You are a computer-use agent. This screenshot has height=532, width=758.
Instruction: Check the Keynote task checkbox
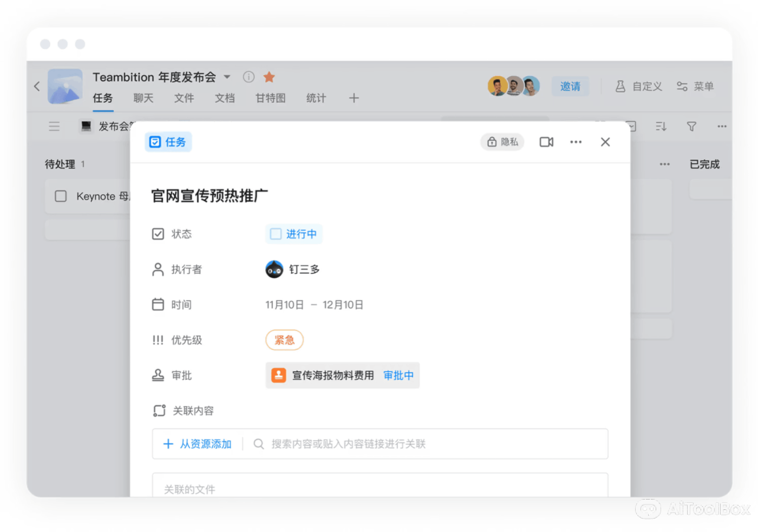pos(61,196)
